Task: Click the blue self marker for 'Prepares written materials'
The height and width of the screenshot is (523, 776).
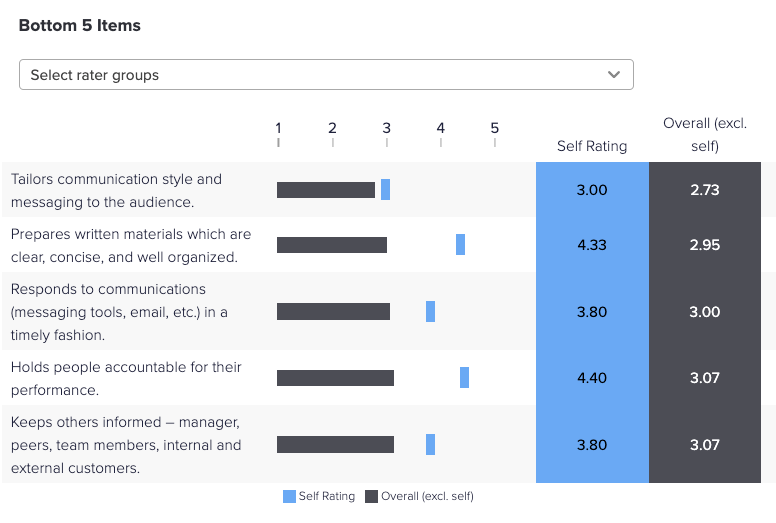Action: (x=460, y=244)
